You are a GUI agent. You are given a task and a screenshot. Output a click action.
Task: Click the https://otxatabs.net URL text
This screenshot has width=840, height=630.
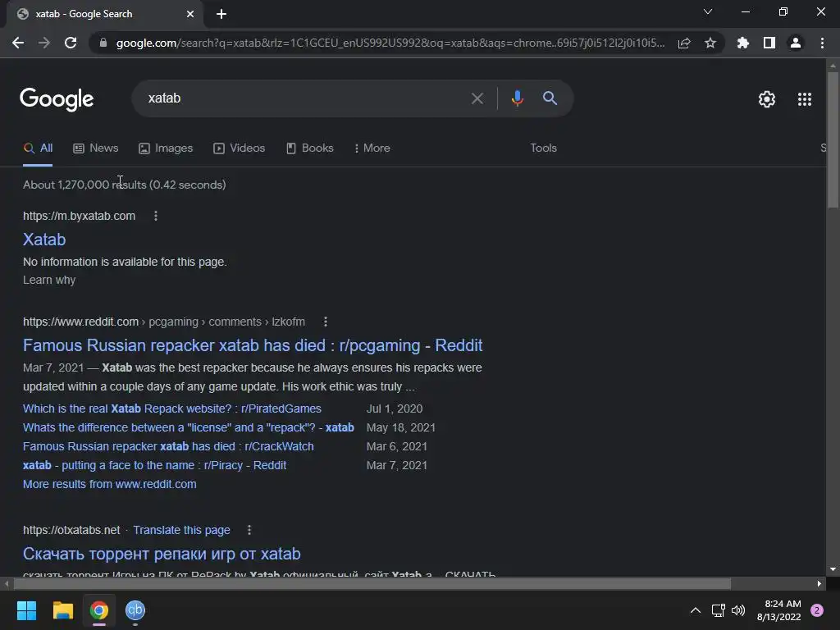click(x=71, y=531)
